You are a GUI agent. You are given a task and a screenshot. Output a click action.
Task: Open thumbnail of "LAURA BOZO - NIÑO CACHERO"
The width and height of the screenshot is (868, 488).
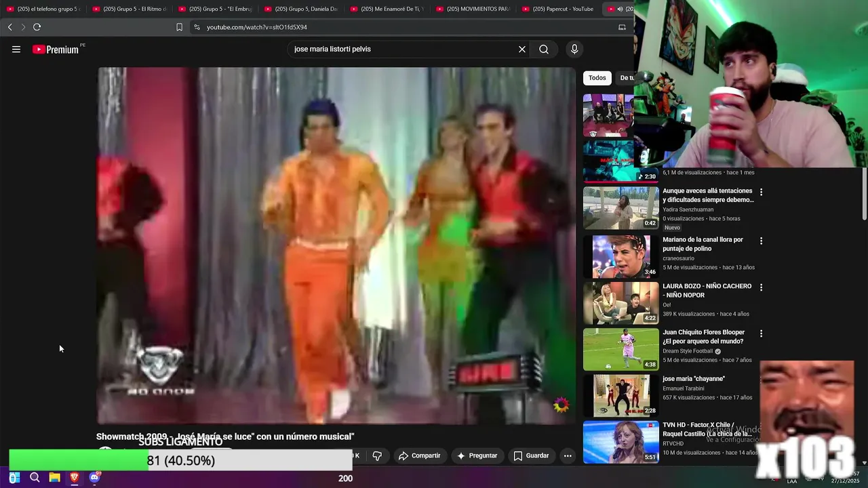620,303
